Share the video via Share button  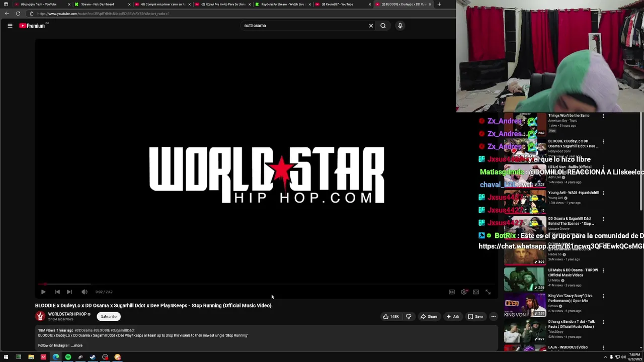point(429,316)
